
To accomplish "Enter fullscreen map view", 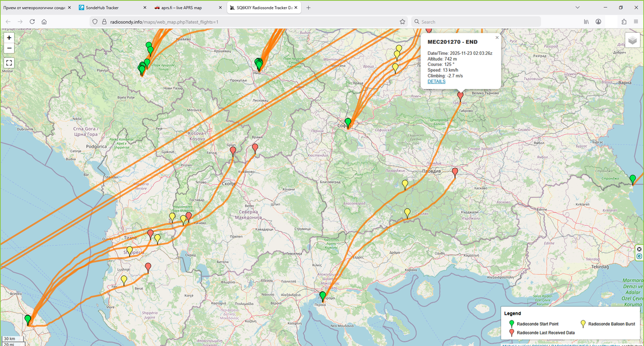I will pos(9,63).
